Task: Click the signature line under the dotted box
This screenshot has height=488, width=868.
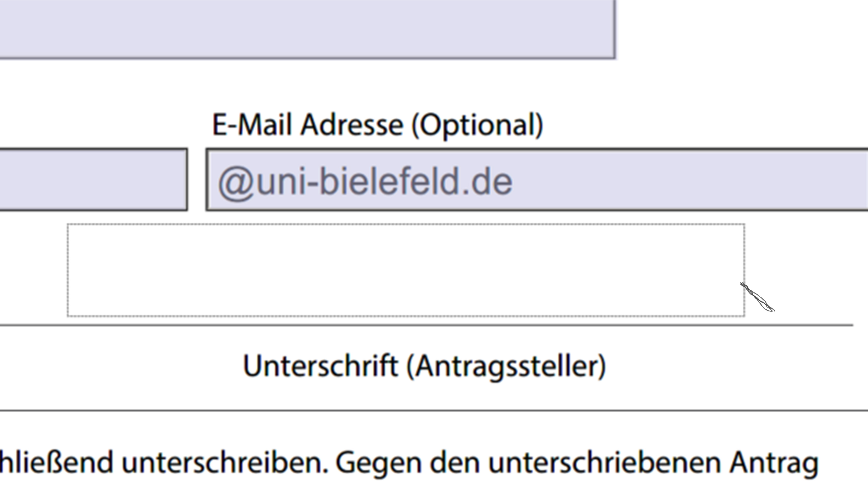Action: (426, 325)
